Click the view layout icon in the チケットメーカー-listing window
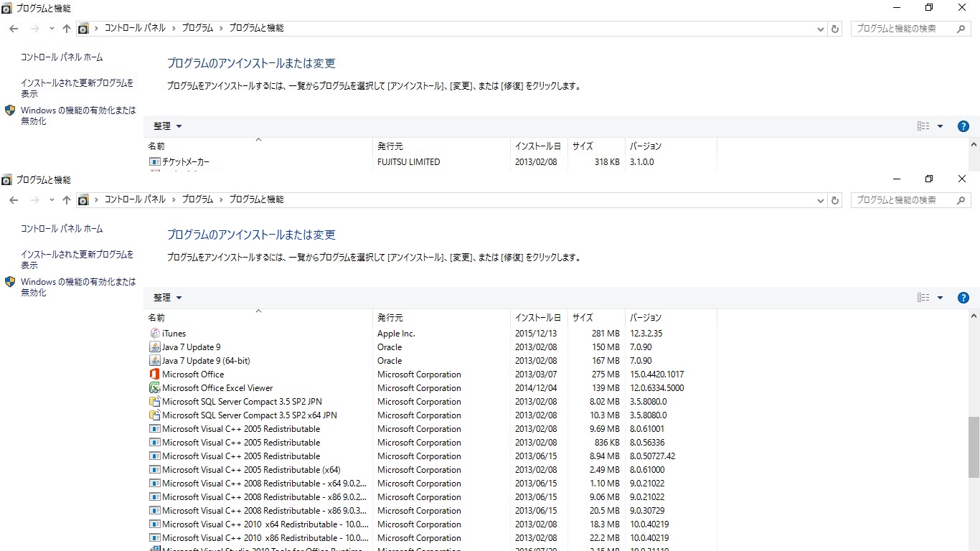 click(x=923, y=126)
